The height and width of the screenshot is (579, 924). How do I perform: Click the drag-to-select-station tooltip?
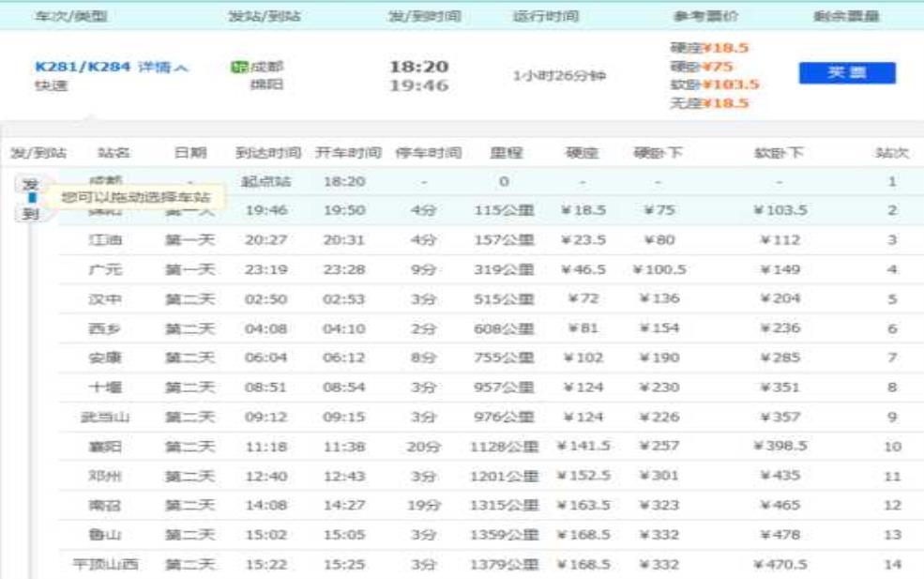click(136, 197)
